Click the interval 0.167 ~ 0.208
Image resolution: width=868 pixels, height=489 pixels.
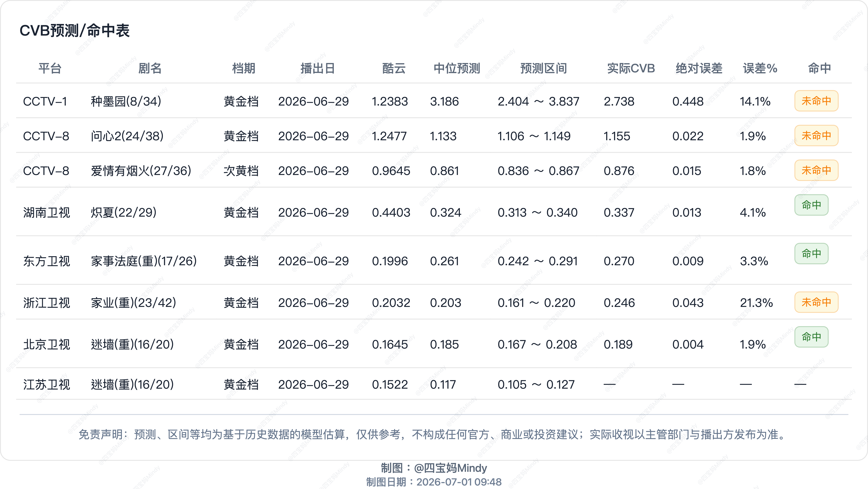pyautogui.click(x=537, y=344)
